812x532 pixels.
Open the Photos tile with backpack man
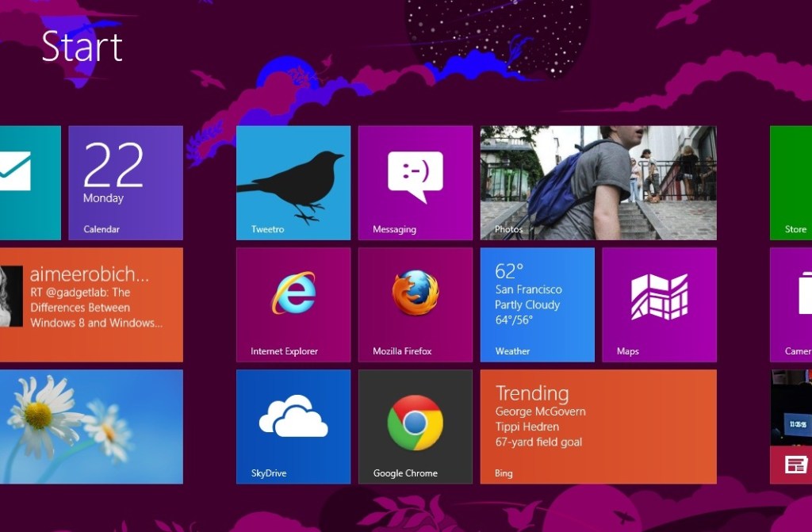click(599, 183)
